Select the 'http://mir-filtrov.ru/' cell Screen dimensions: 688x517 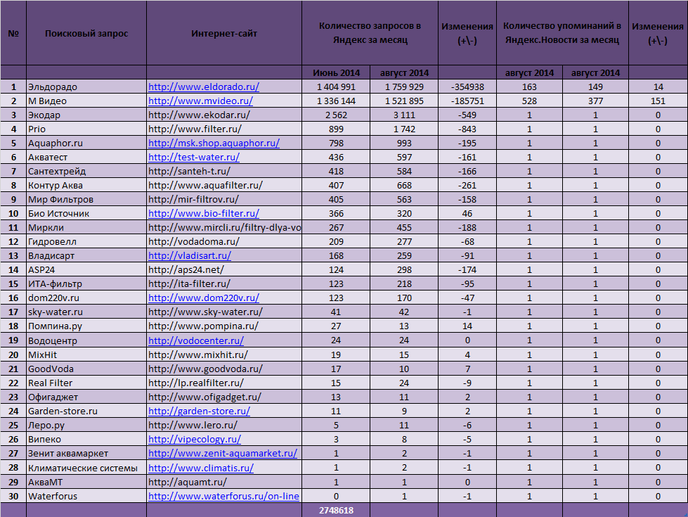[x=224, y=199]
